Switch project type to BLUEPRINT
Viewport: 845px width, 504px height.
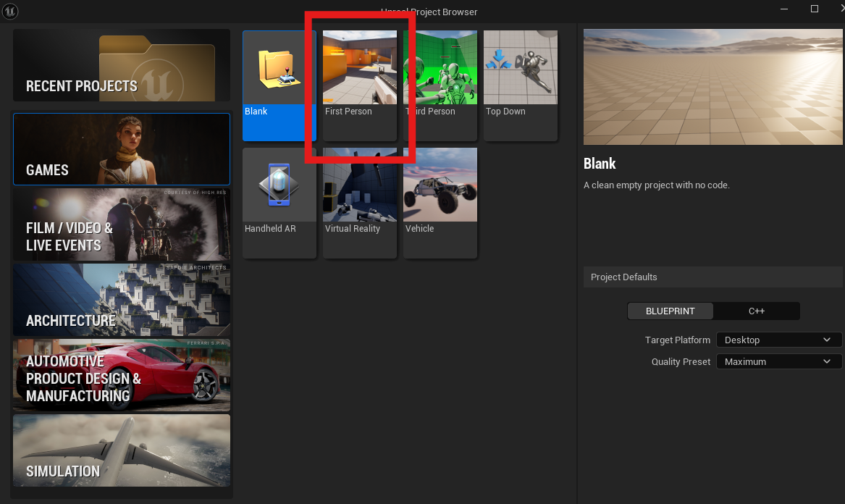coord(670,311)
